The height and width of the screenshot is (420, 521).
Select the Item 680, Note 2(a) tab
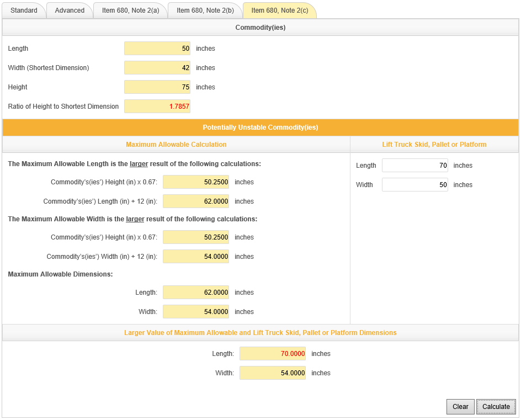130,10
